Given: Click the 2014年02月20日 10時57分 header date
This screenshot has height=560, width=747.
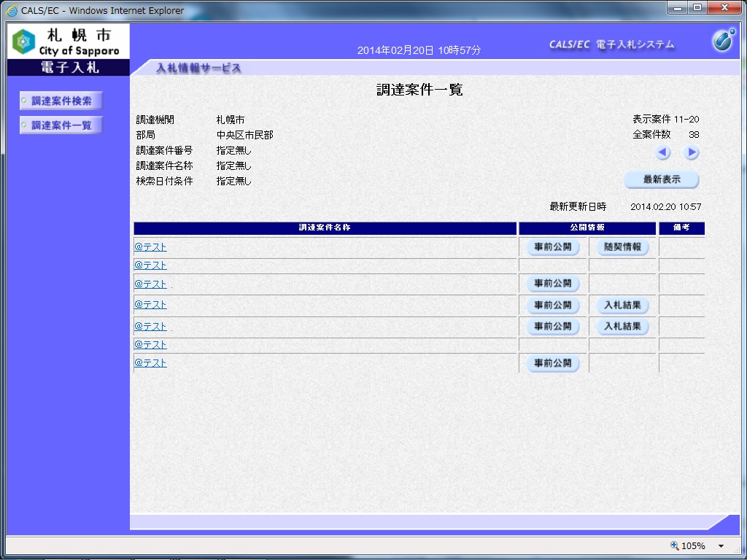Looking at the screenshot, I should [419, 50].
